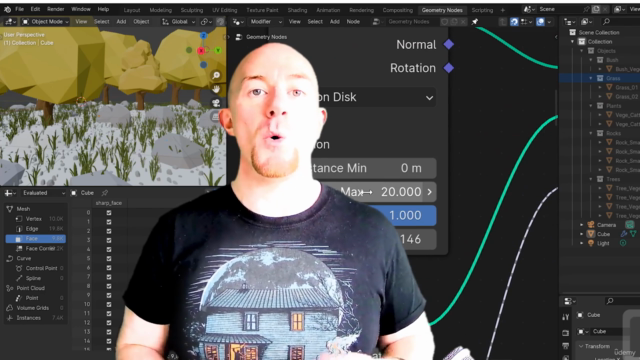Switch to the Modeling workspace tab
This screenshot has width=640, height=360.
160,10
